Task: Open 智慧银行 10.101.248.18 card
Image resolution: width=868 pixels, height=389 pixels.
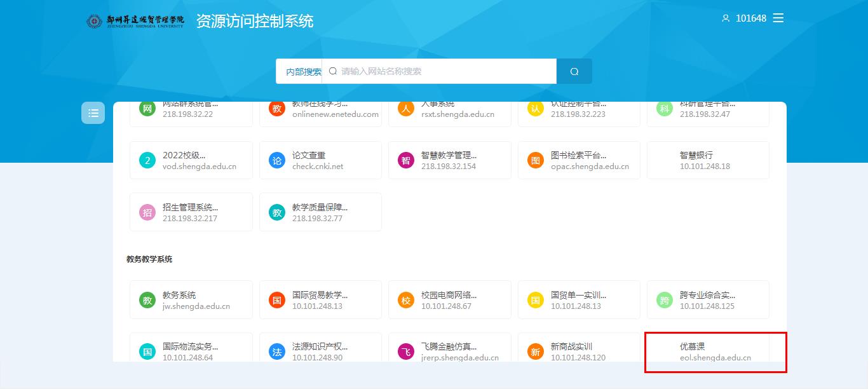Action: (708, 160)
